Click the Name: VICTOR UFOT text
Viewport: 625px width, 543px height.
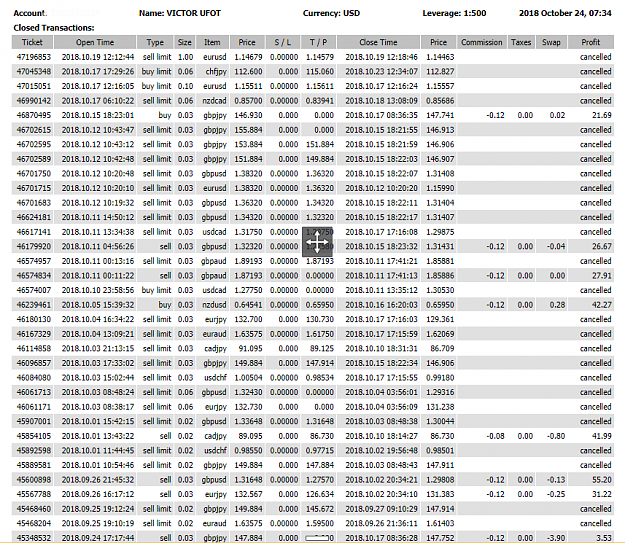pyautogui.click(x=180, y=13)
